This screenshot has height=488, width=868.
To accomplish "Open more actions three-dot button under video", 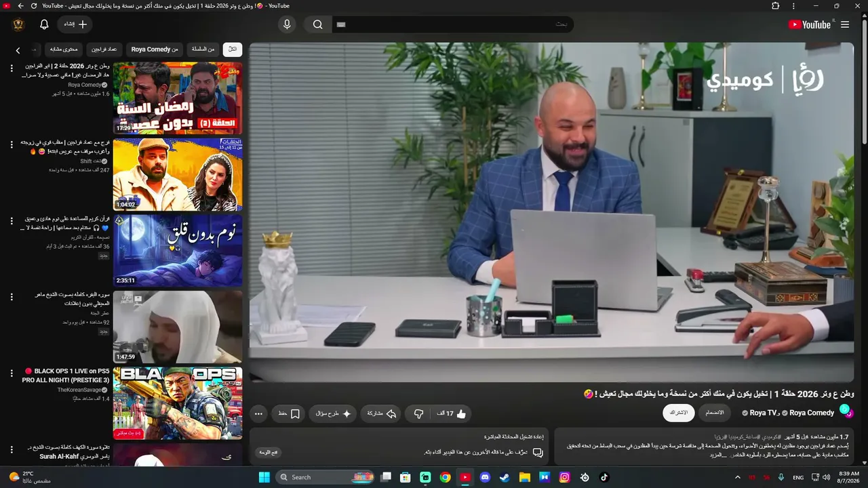I will [258, 413].
